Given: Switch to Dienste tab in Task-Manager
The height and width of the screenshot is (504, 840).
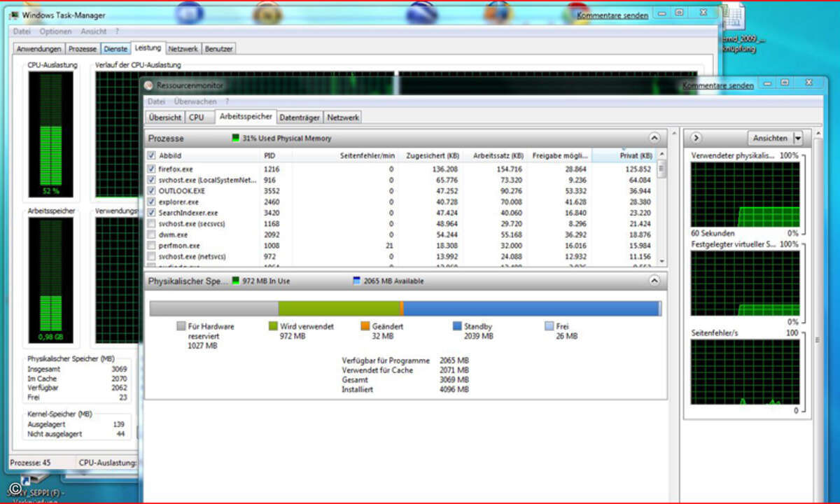Looking at the screenshot, I should click(x=115, y=49).
